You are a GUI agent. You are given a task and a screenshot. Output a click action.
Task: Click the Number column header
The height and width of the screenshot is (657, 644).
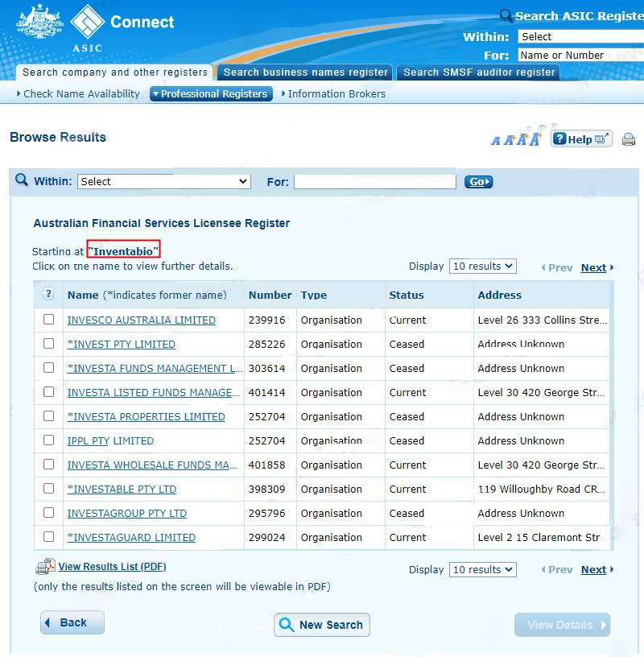(270, 295)
